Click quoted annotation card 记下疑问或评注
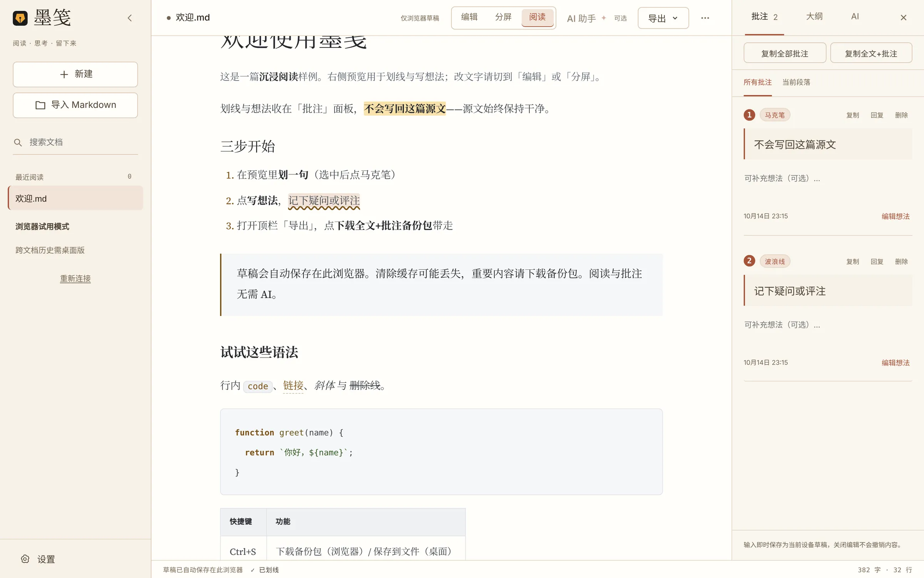This screenshot has width=924, height=578. tap(828, 291)
